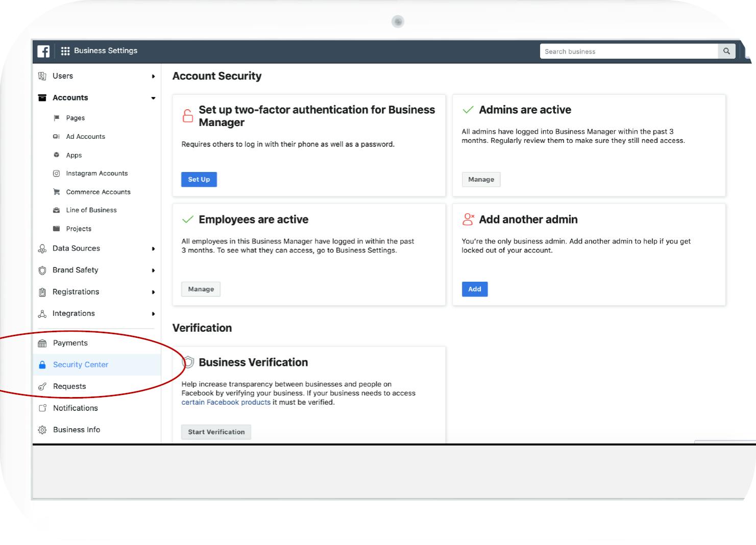Click the Registrations clipboard icon
The image size is (756, 545).
[x=42, y=292]
